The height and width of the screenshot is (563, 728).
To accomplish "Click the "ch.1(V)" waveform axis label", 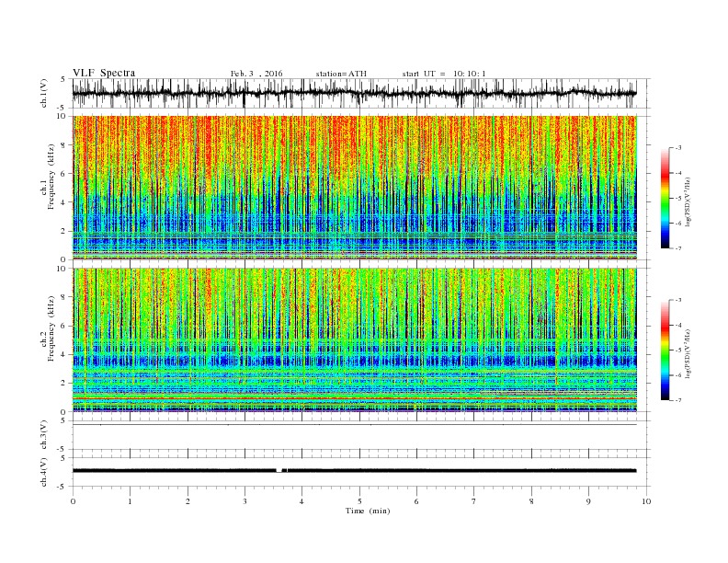I will click(44, 93).
